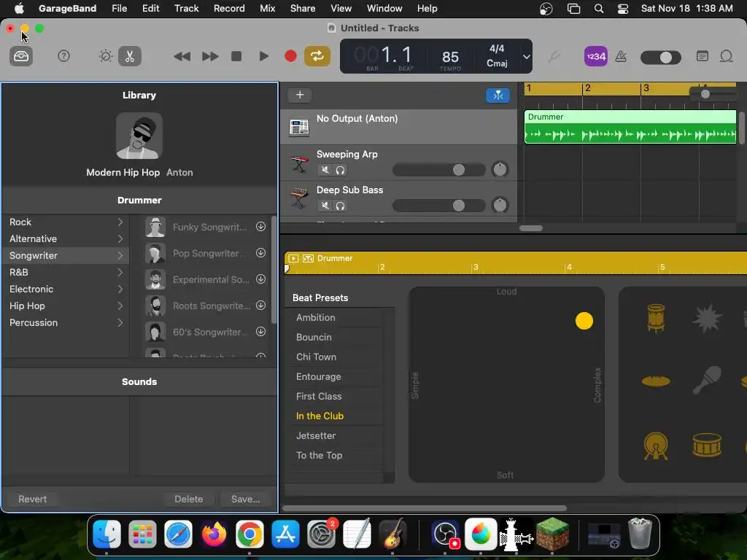Select the Jetsetter beat preset
This screenshot has width=747, height=560.
click(x=316, y=436)
